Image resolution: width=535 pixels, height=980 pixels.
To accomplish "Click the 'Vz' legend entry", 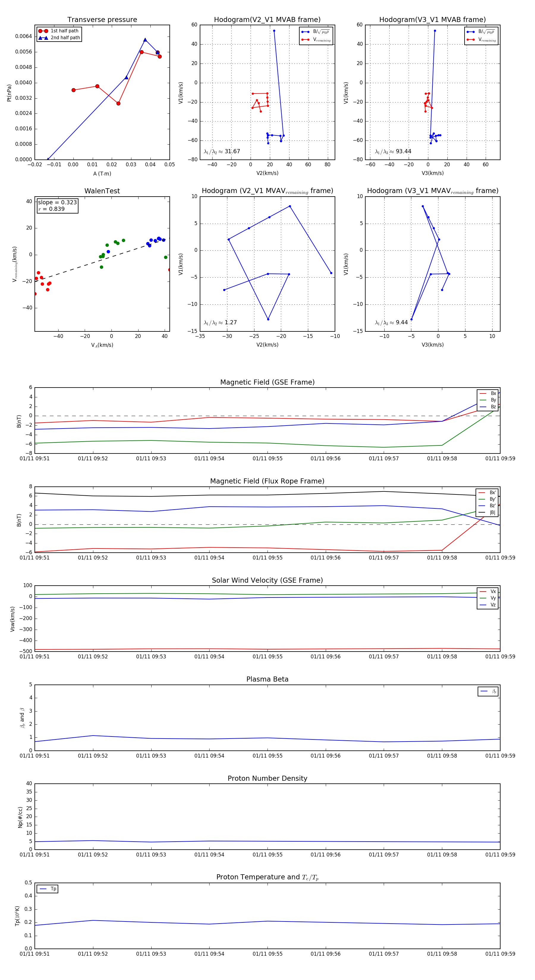I will 488,605.
